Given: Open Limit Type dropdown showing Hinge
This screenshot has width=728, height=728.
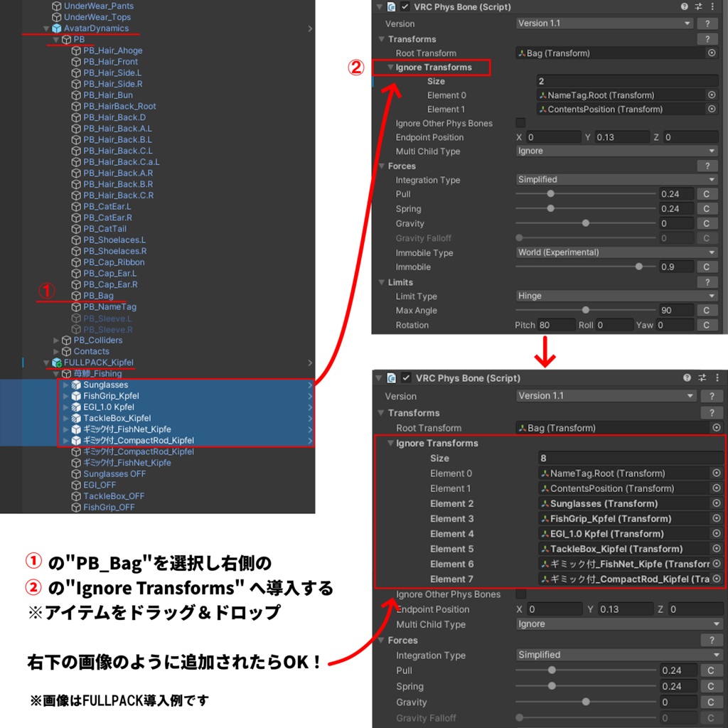Looking at the screenshot, I should [616, 296].
